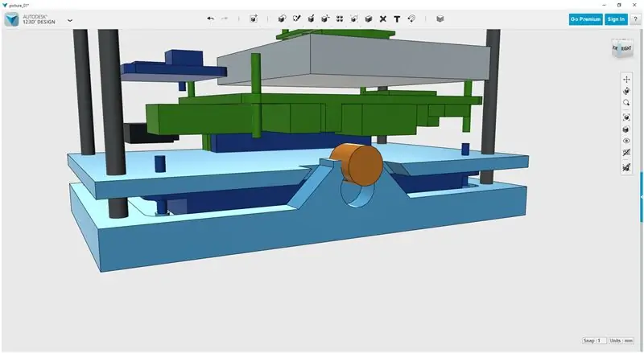Select the Orbit tool in navigation bar
The width and height of the screenshot is (644, 353).
pyautogui.click(x=626, y=91)
